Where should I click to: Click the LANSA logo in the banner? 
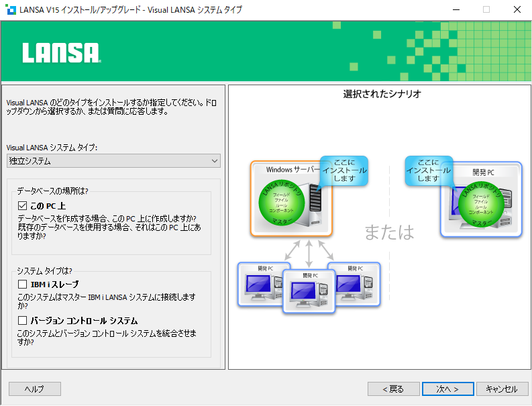(62, 52)
